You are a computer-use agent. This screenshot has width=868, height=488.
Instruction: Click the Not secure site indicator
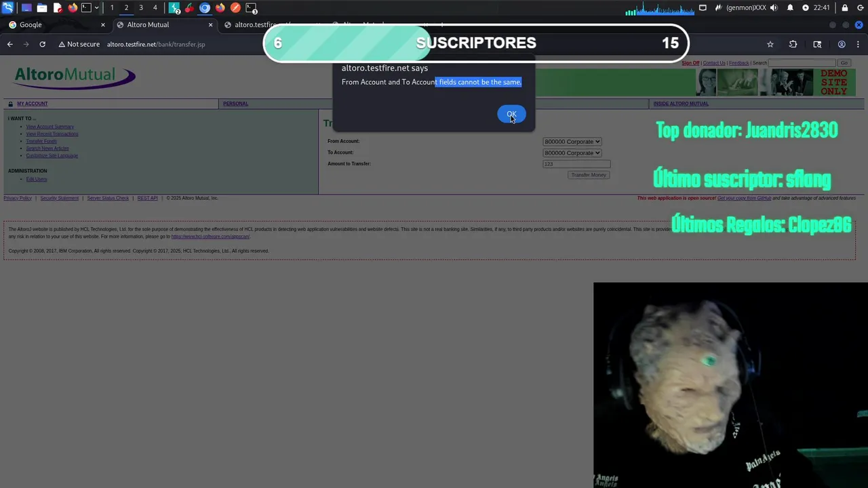79,44
